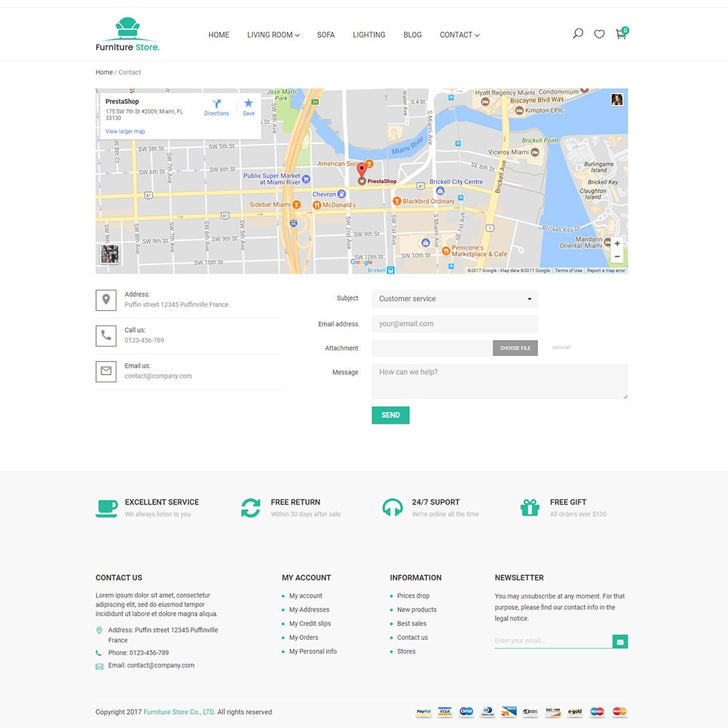Click the Discover payment icon
Image resolution: width=728 pixels, height=728 pixels.
coord(553,712)
